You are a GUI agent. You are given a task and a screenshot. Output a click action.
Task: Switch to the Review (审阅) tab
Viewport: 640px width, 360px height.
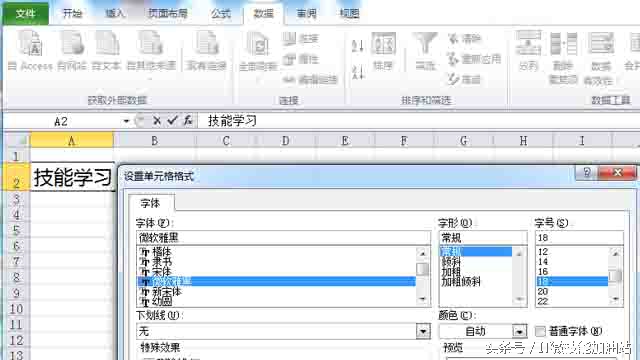[x=307, y=13]
